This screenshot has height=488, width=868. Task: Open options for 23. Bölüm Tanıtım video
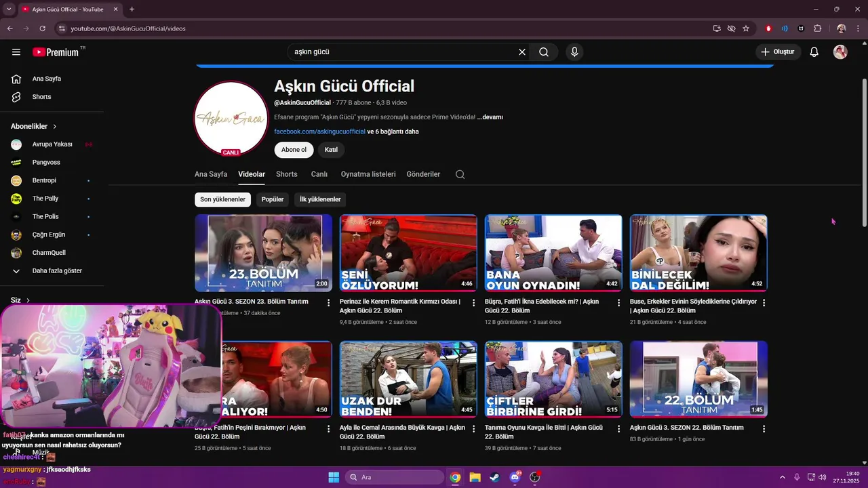point(328,302)
